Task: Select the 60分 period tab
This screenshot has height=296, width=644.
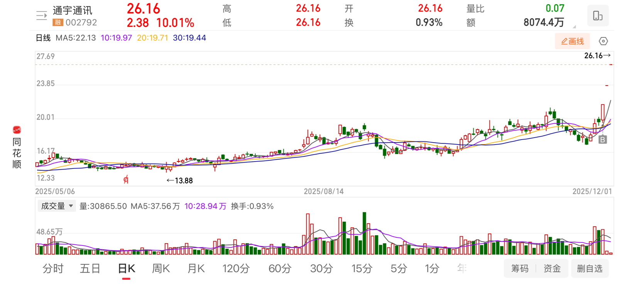Action: click(x=280, y=269)
